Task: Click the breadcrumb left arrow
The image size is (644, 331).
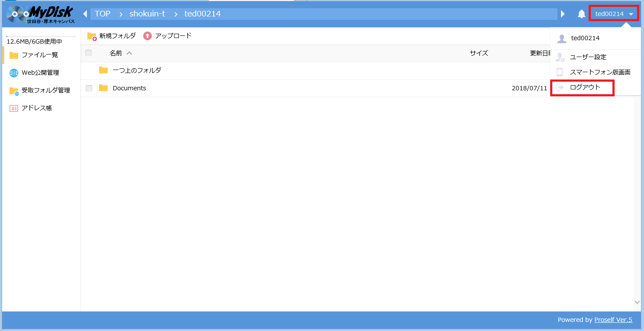Action: click(x=85, y=14)
